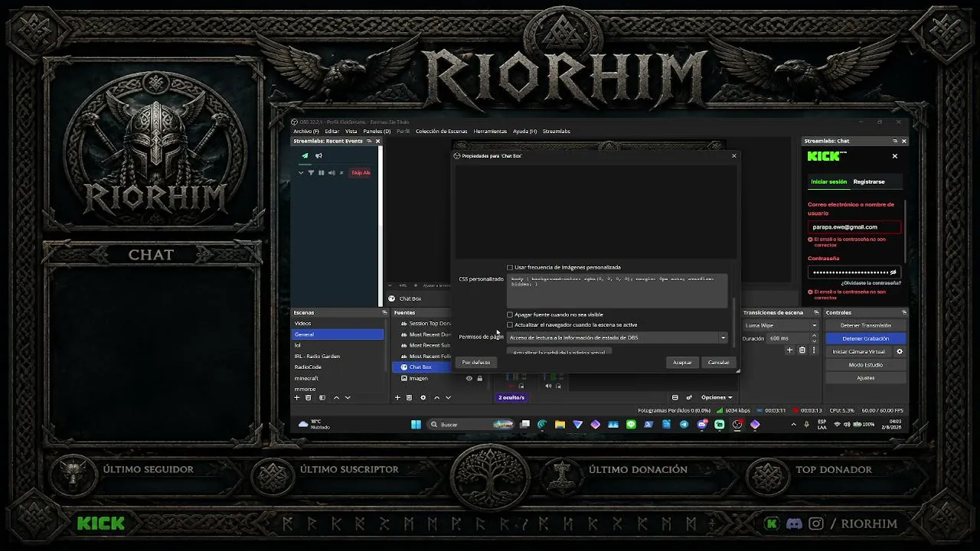Click Cancelar in the properties dialog

[x=718, y=362]
